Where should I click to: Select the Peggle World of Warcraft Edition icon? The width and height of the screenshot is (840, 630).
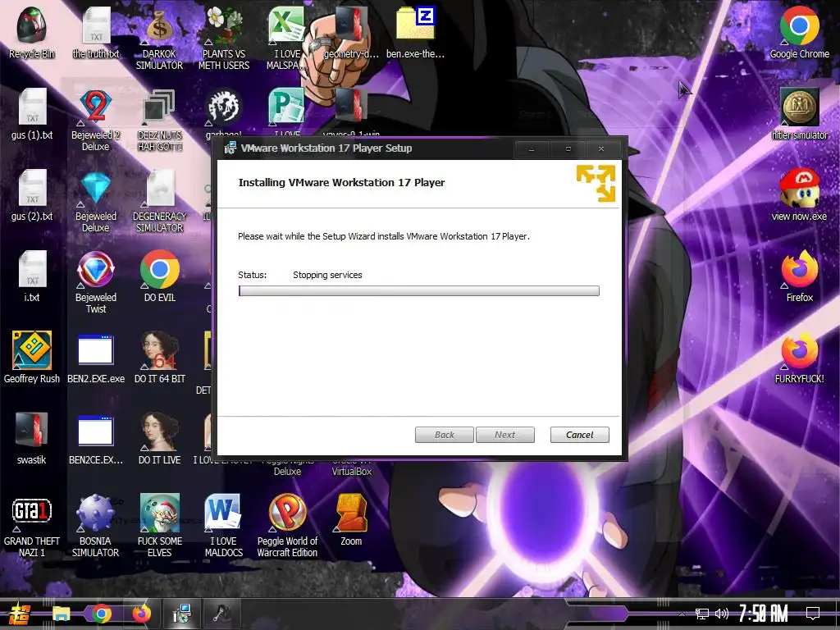[287, 526]
